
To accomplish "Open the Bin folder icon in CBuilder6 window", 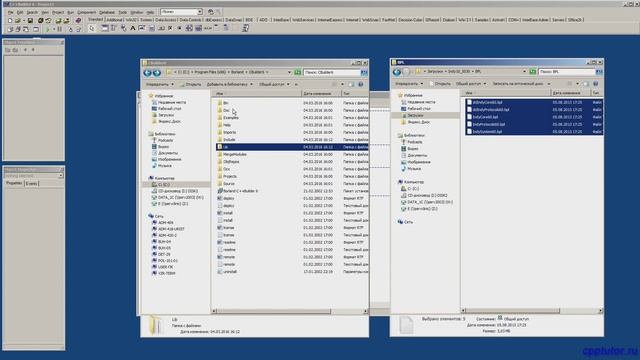I will tap(220, 103).
